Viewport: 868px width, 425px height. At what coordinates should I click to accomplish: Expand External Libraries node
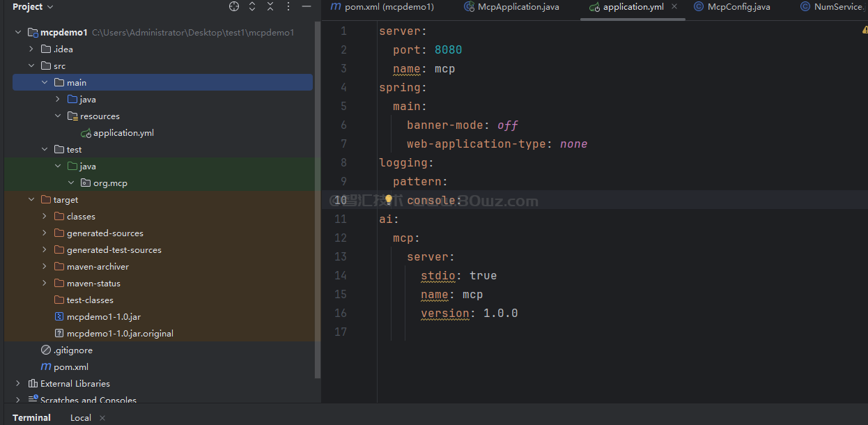(x=18, y=384)
